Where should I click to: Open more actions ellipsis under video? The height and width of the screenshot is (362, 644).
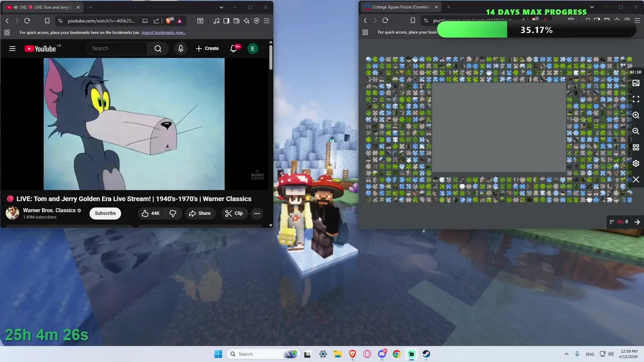[257, 213]
